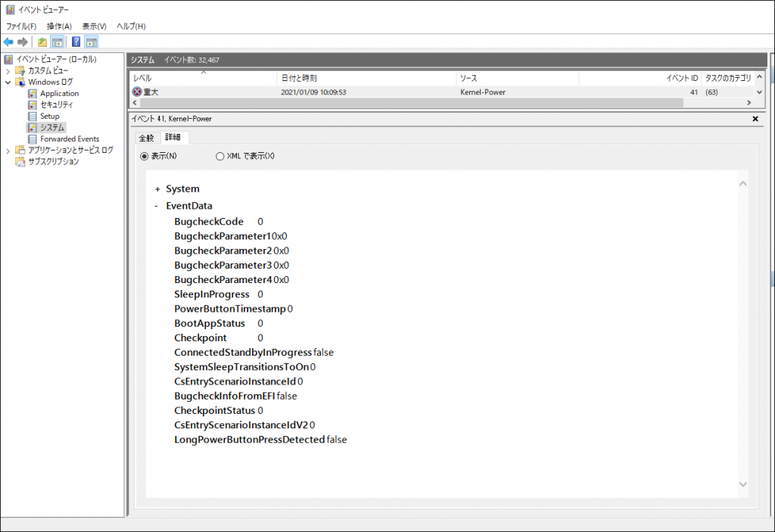Select the Application log tree item
The width and height of the screenshot is (775, 532).
pos(59,93)
